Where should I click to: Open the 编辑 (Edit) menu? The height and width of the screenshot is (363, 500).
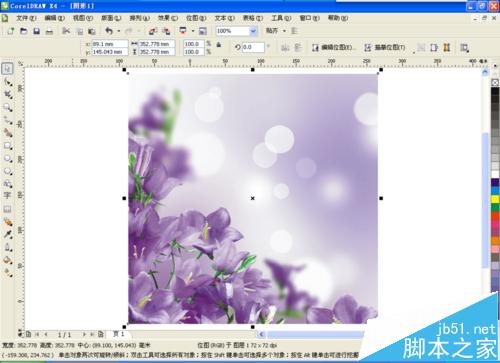coord(55,18)
